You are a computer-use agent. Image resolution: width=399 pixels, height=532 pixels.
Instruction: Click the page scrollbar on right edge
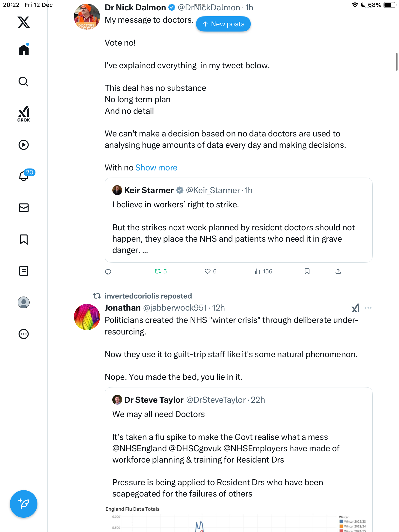coord(397,62)
